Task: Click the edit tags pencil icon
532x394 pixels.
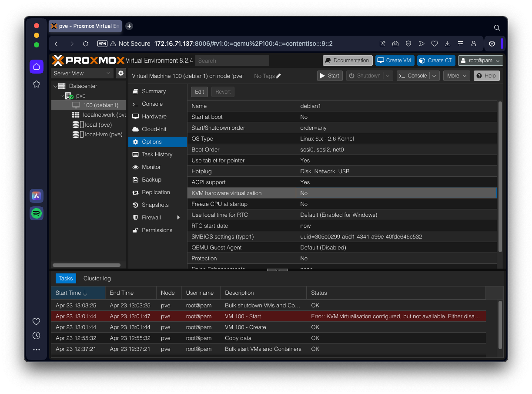Action: [278, 76]
